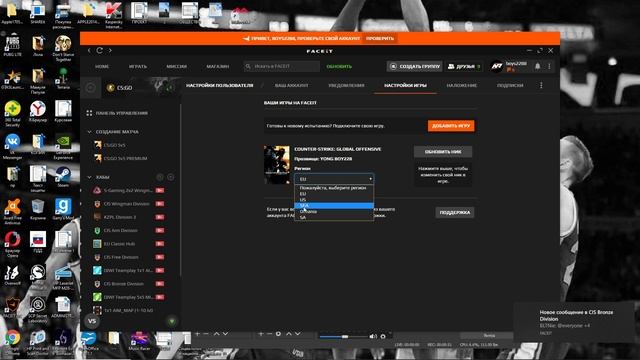Open the user avatar profile picture

[x=497, y=66]
